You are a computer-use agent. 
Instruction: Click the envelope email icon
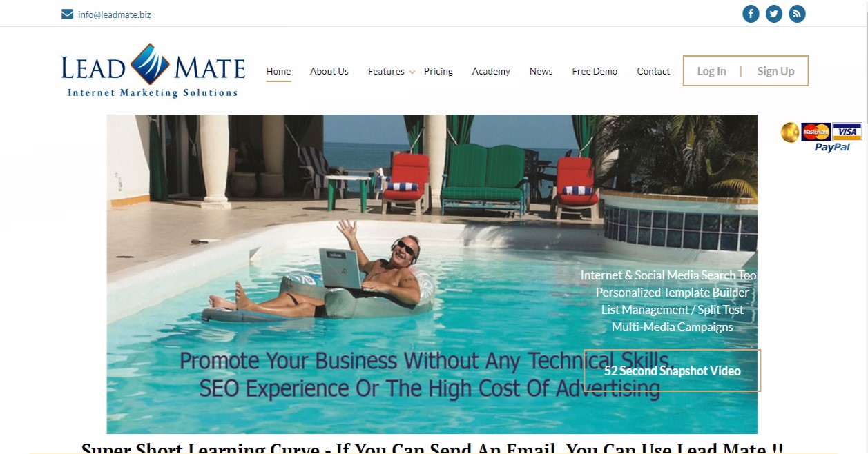(x=67, y=14)
